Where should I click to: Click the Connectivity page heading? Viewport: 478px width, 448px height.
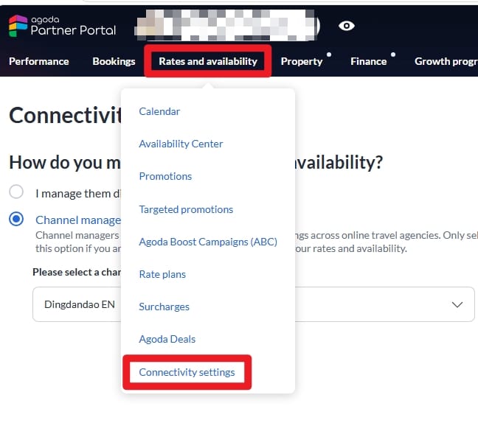click(x=65, y=116)
